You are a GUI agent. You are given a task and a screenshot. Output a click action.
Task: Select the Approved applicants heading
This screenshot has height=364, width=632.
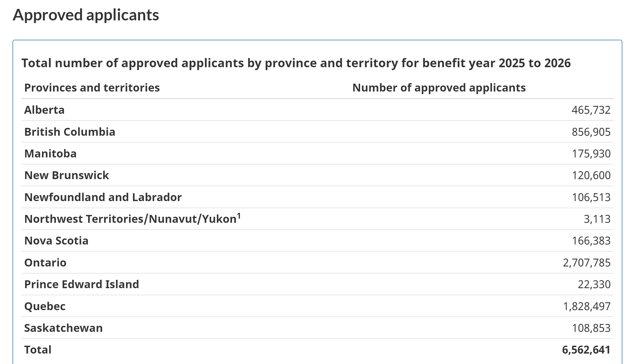(86, 15)
